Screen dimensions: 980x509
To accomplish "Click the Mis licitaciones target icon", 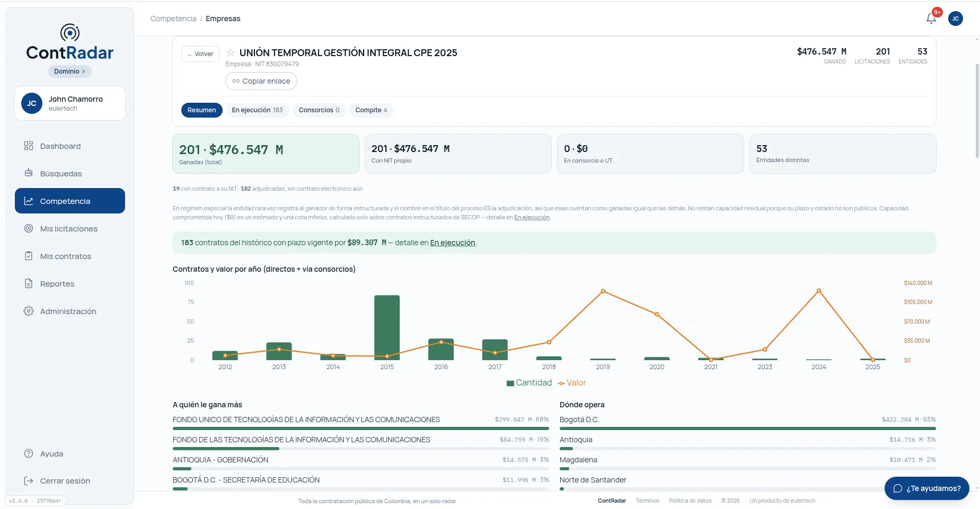I will click(x=29, y=228).
